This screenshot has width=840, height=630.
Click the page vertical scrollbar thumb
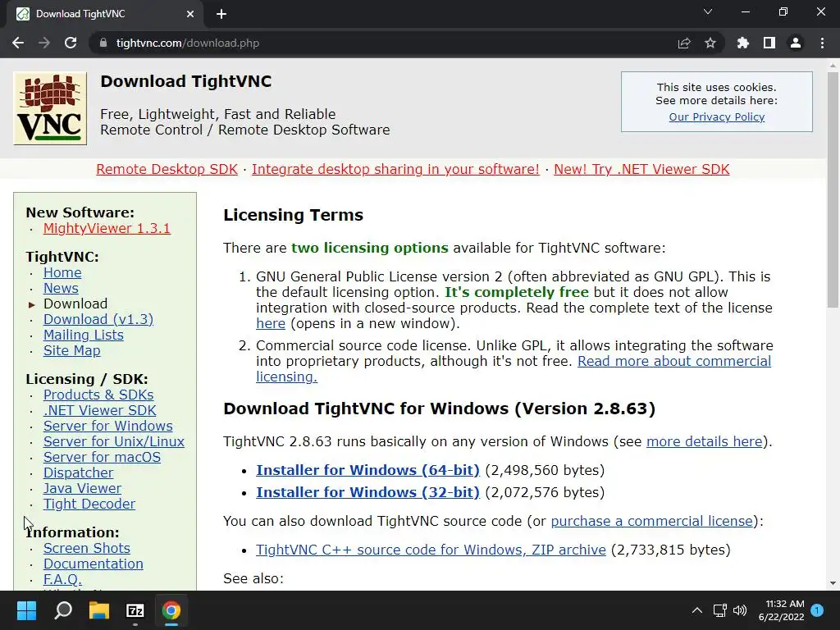pyautogui.click(x=833, y=189)
